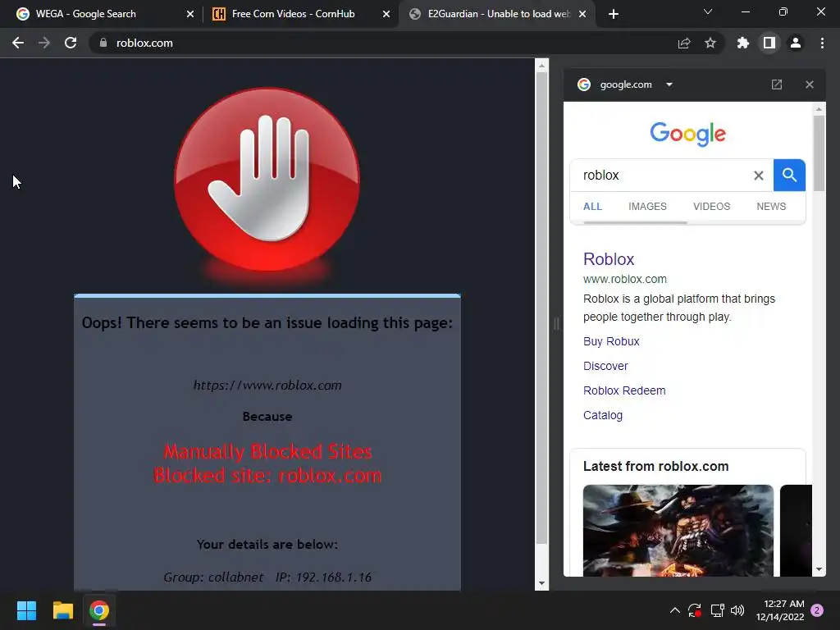
Task: Open the Buy Robux sitelink
Action: [x=611, y=341]
